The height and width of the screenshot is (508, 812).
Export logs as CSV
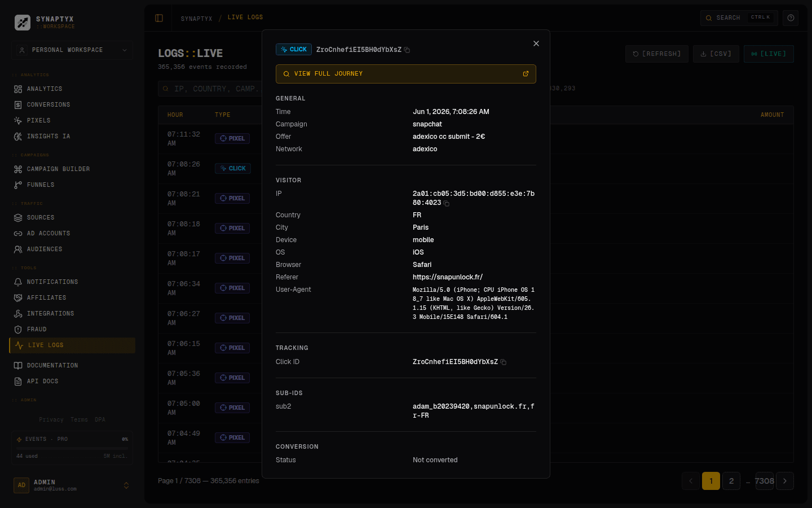point(716,54)
